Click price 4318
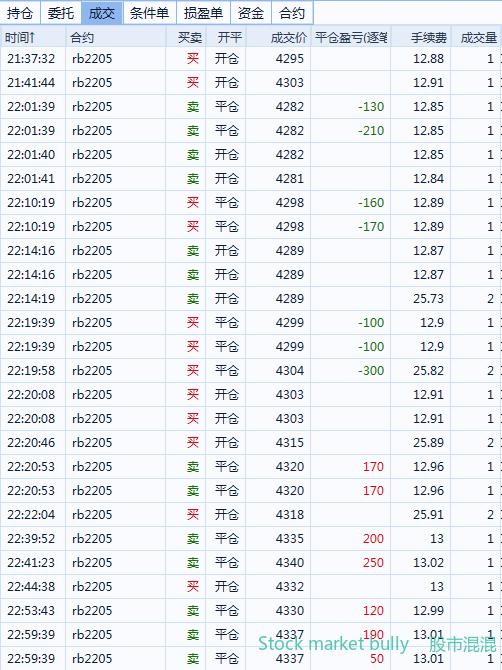This screenshot has width=502, height=670. [290, 514]
